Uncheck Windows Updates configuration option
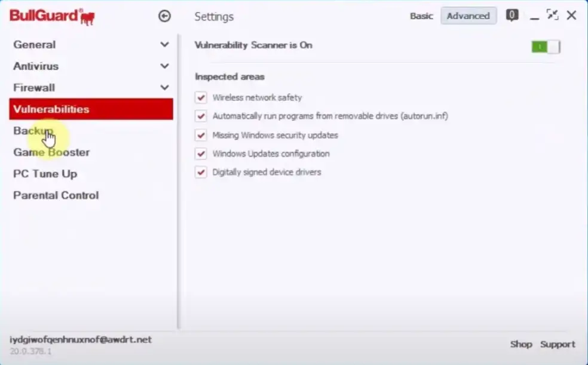The height and width of the screenshot is (365, 588). (201, 154)
